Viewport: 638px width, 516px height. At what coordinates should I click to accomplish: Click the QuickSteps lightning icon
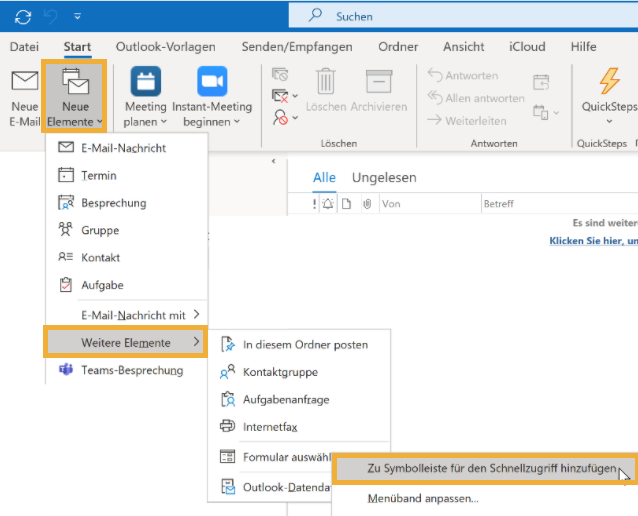coord(609,81)
